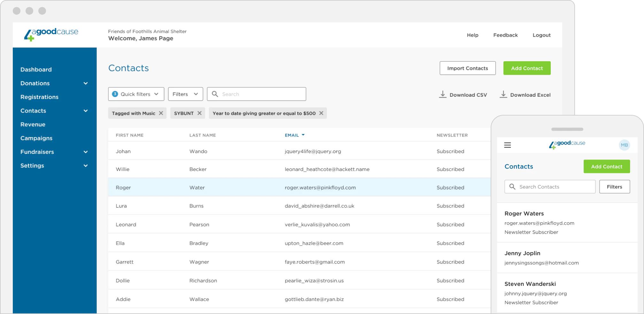The width and height of the screenshot is (644, 314).
Task: Remove the SYBUNT filter chip
Action: [199, 113]
